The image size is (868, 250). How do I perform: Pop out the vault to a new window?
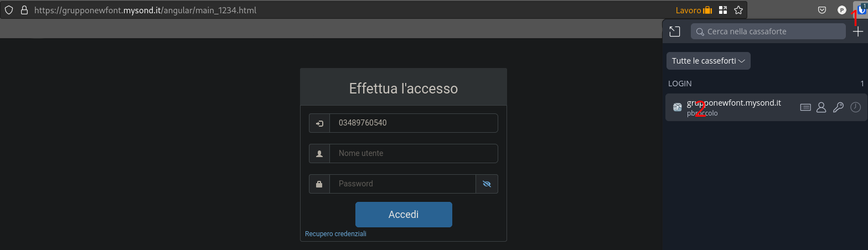(674, 32)
